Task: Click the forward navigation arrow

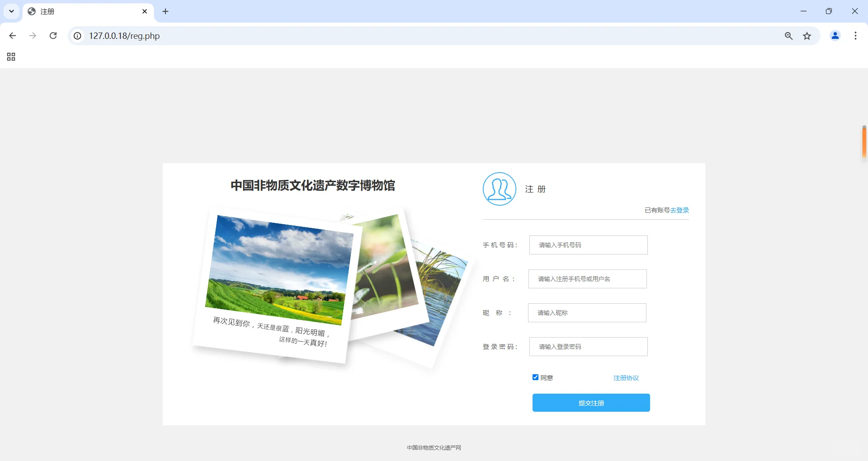Action: tap(33, 36)
